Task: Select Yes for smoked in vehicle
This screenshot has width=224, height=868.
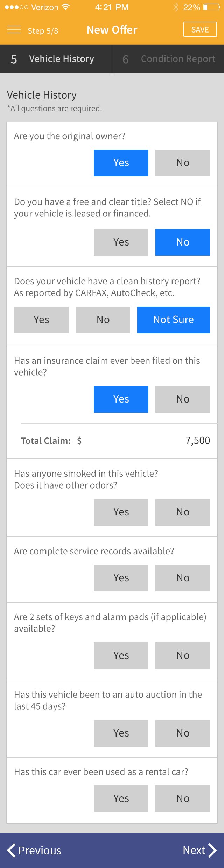Action: pyautogui.click(x=121, y=512)
